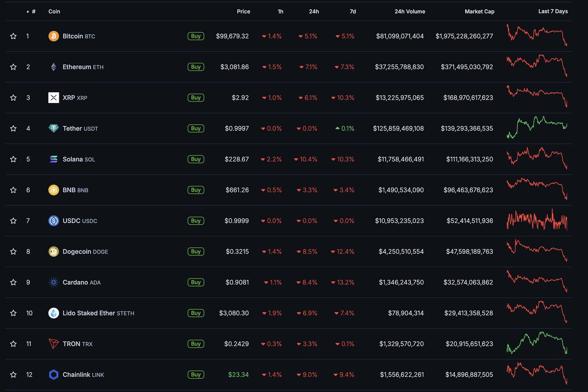Star Bitcoin as a favorite
Screen dimensions: 588x392
click(13, 36)
